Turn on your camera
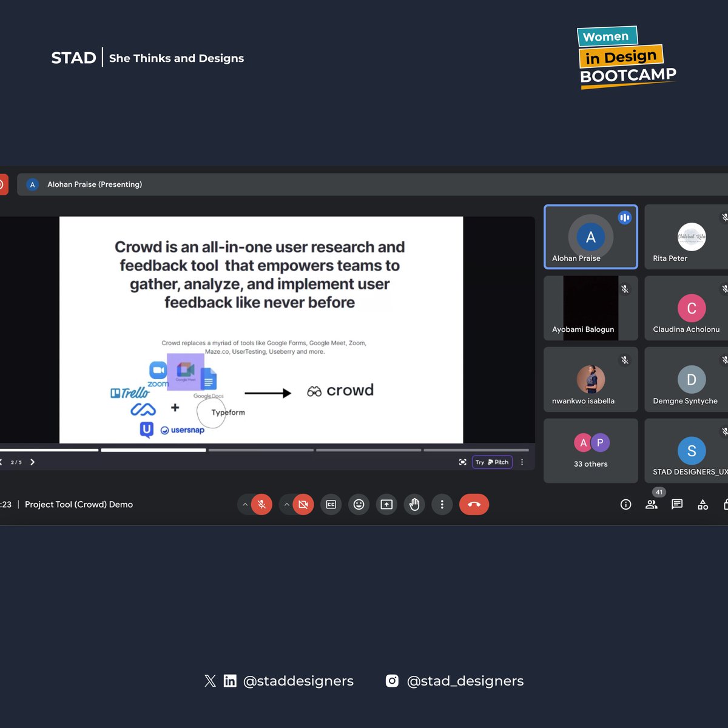728x728 pixels. point(303,504)
